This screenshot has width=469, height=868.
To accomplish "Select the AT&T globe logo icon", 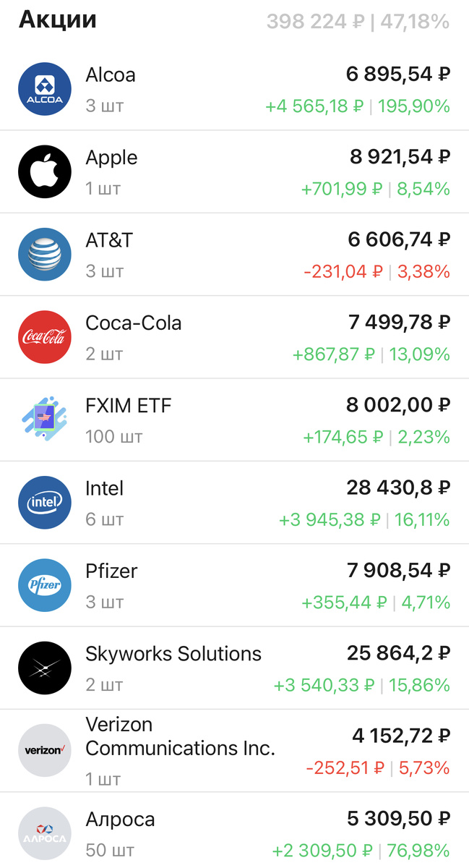I will tap(45, 254).
